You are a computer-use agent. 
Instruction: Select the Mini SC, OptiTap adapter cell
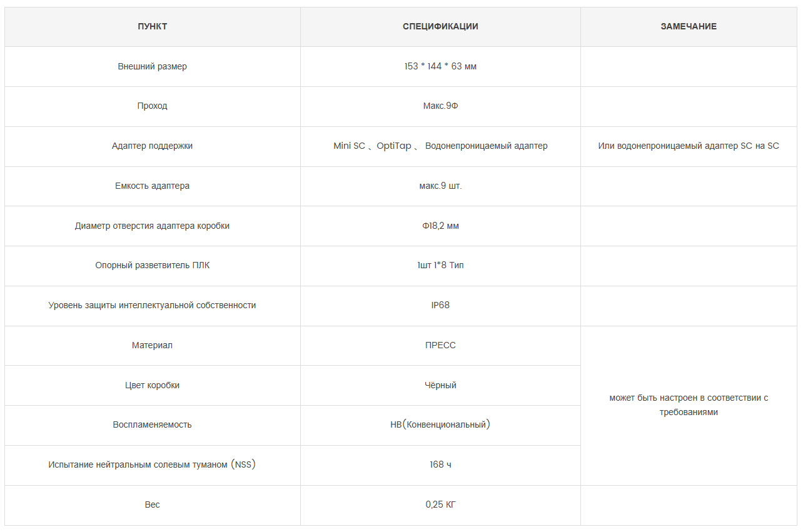pos(440,146)
